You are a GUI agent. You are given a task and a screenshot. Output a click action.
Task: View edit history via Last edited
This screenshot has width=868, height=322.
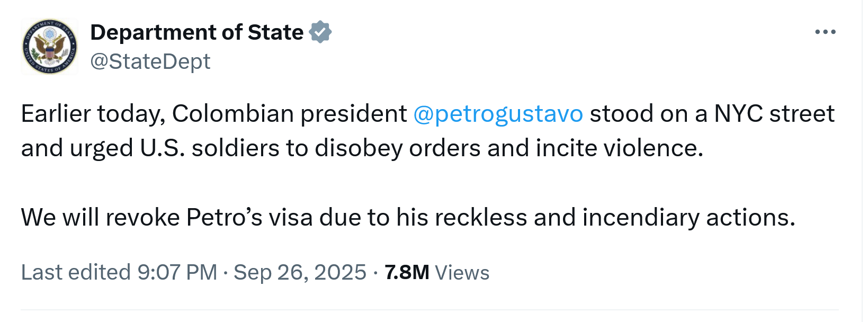pyautogui.click(x=76, y=272)
